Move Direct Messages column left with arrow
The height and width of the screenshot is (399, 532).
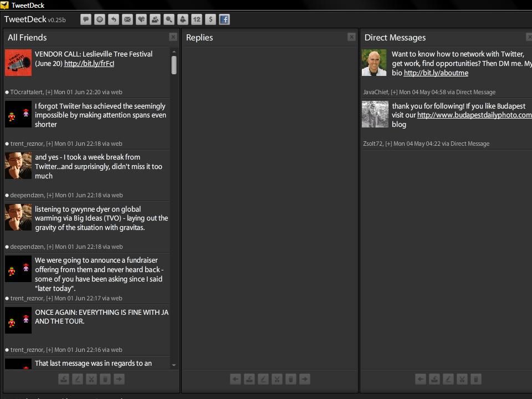tap(421, 379)
